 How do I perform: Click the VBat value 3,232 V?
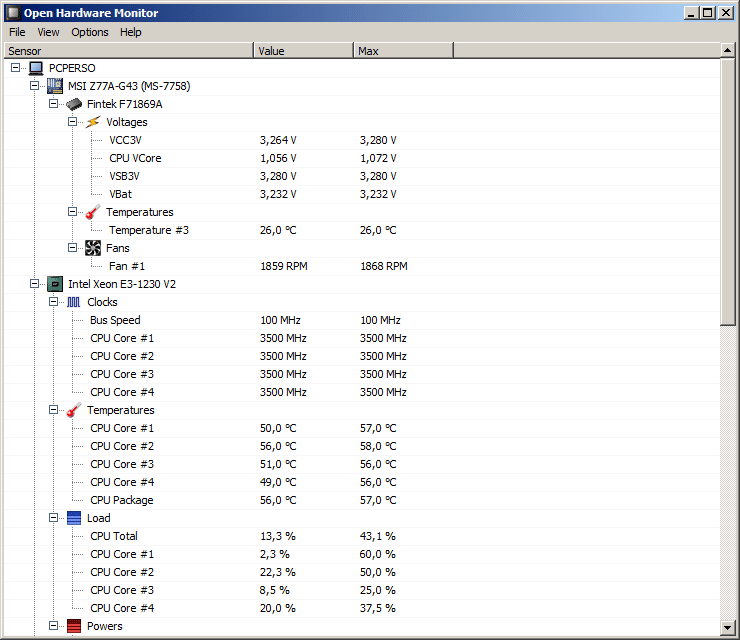pos(278,194)
